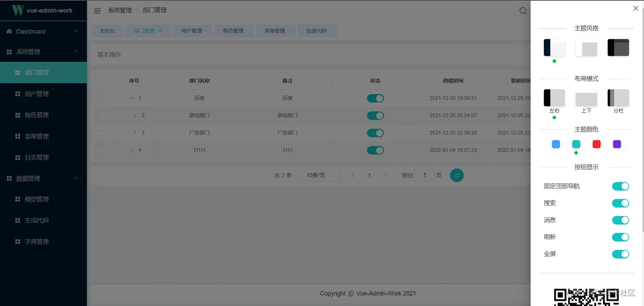This screenshot has height=306, width=644.
Task: Open 生成代码 in the sidebar menu
Action: click(43, 220)
